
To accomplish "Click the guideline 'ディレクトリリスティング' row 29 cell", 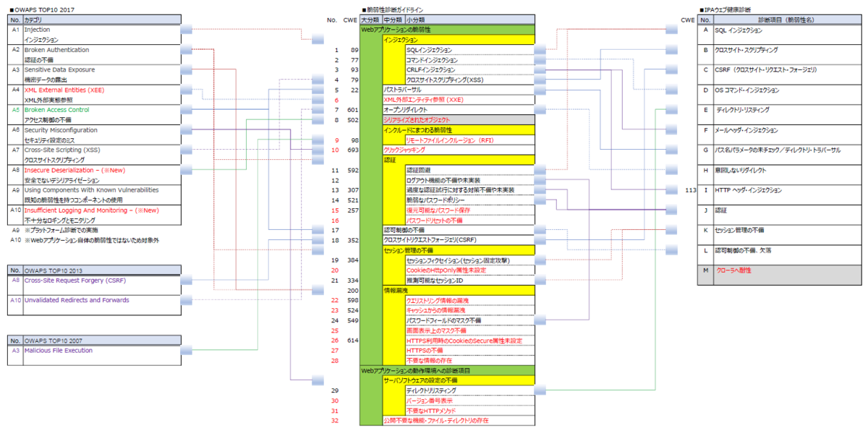I will click(469, 391).
